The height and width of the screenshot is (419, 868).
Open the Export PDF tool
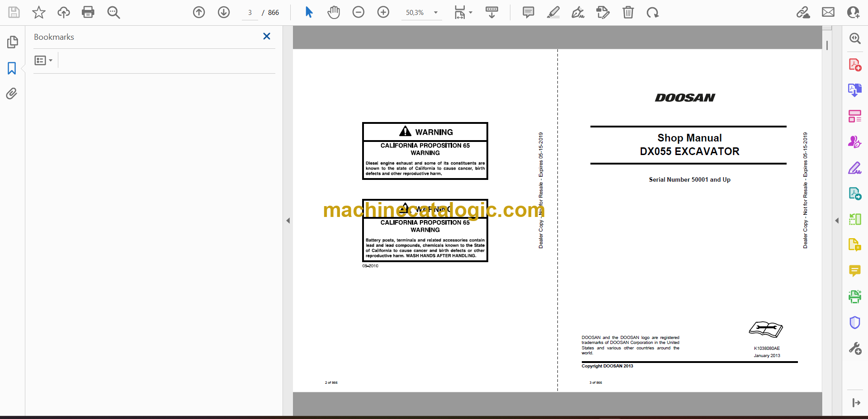pos(855,90)
